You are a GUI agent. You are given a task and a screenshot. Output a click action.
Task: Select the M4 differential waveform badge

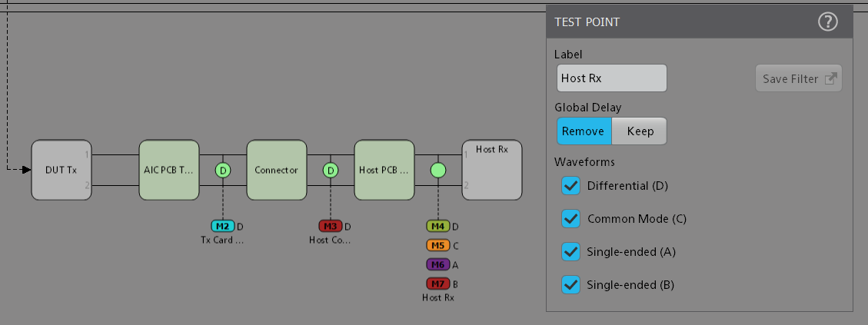click(437, 226)
